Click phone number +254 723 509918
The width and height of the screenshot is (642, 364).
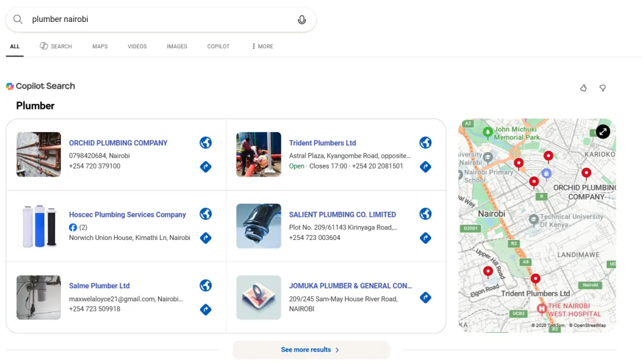pos(95,309)
